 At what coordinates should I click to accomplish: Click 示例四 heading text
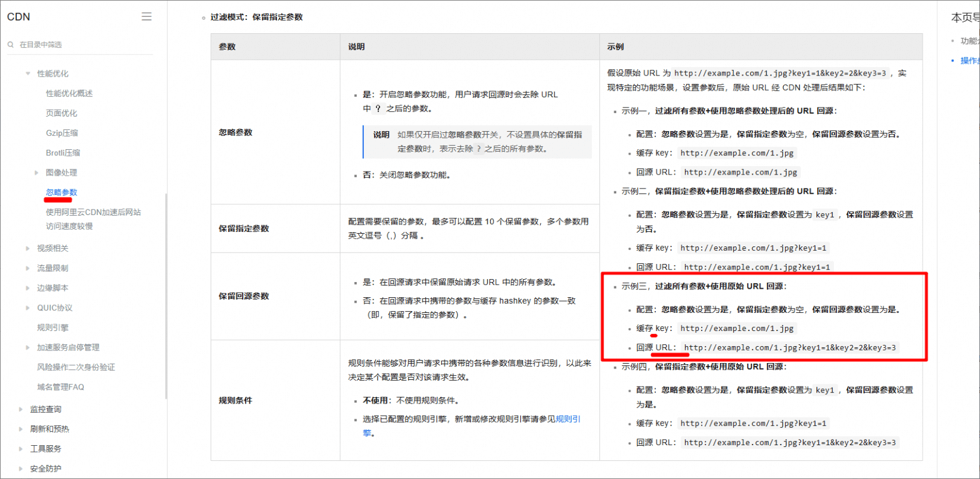704,367
